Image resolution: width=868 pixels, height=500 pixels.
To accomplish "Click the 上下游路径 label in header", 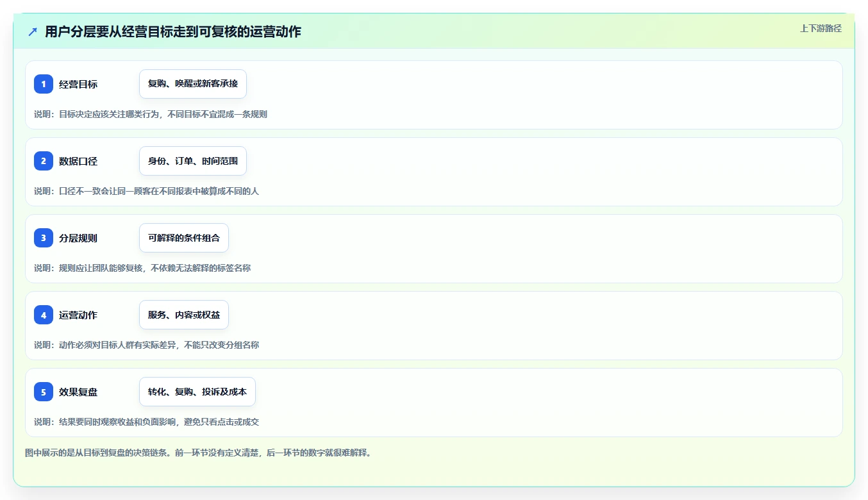I will tap(821, 28).
